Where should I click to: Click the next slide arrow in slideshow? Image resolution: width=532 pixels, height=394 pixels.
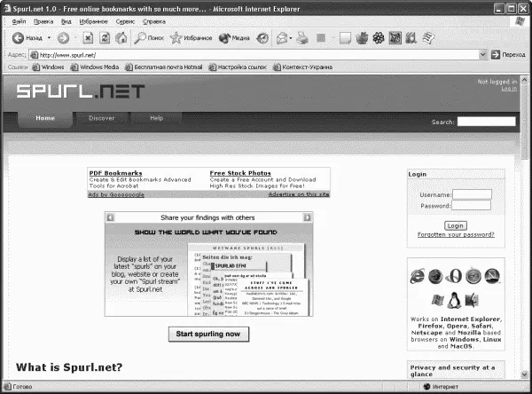click(x=307, y=217)
